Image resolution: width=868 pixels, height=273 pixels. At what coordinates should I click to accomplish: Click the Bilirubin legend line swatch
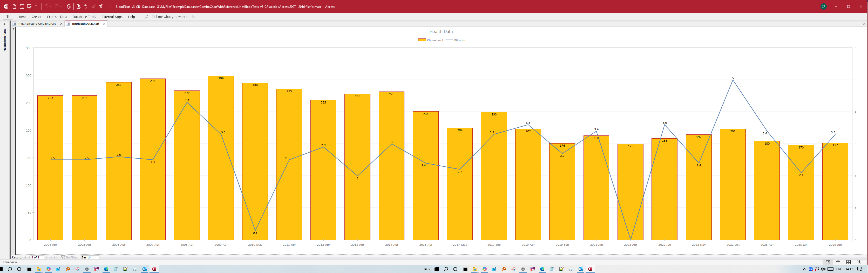point(449,40)
